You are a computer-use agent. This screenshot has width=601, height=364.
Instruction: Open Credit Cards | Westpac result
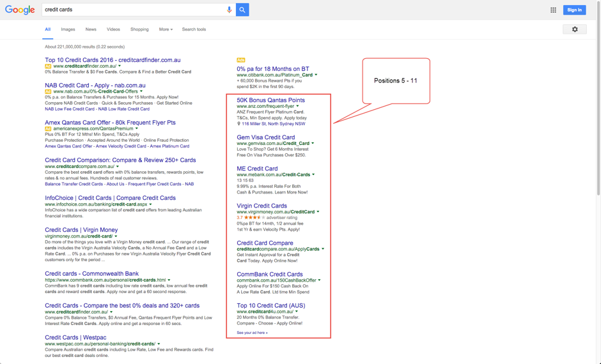[x=75, y=338]
